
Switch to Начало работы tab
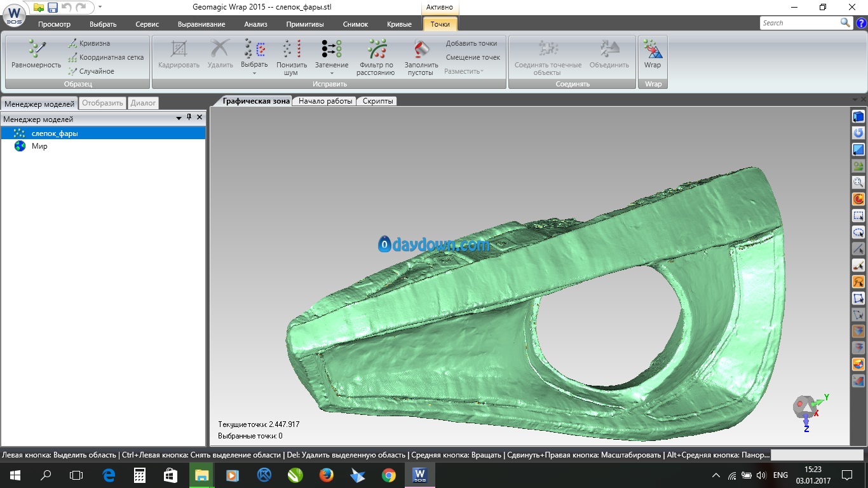[325, 101]
